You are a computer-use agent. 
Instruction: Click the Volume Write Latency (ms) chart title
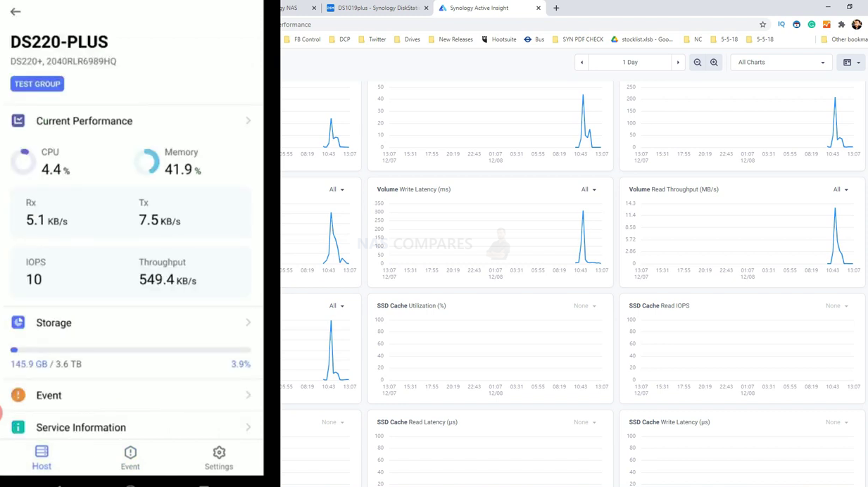[x=414, y=189]
